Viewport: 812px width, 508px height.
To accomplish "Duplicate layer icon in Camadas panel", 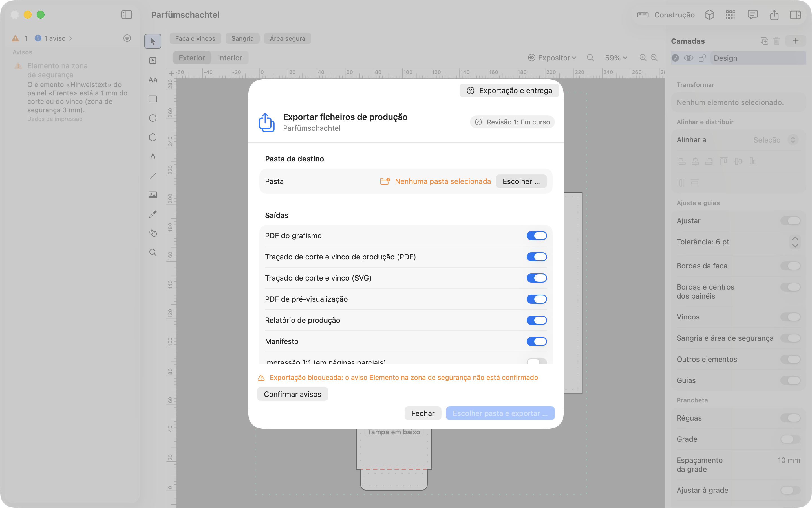I will coord(764,41).
